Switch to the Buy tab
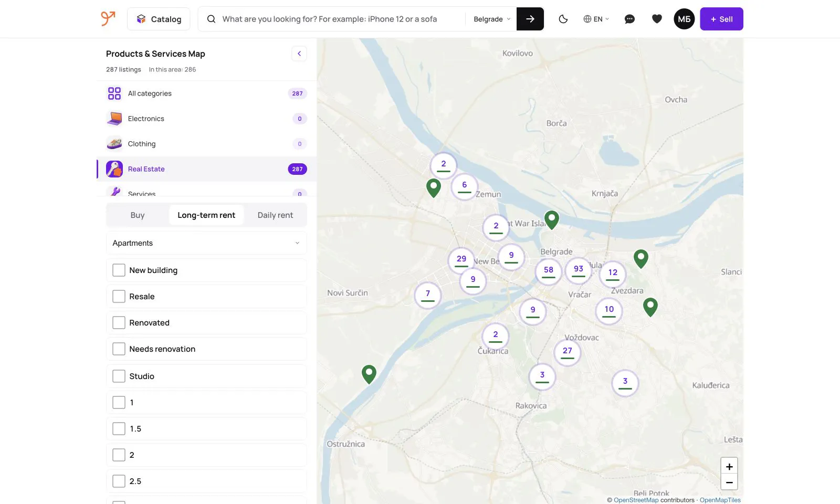840x504 pixels. (138, 215)
